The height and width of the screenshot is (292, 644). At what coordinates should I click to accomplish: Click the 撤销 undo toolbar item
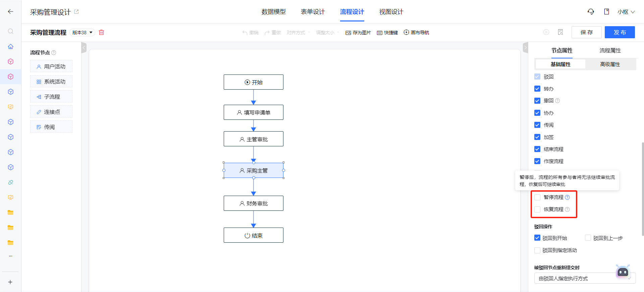(251, 33)
